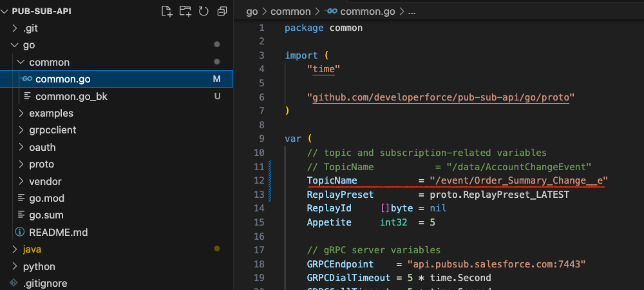
Task: Click the text-file icon next to go.sum
Action: coord(21,215)
